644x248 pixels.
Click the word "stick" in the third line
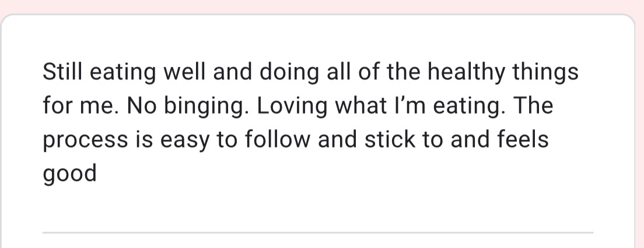pos(390,139)
